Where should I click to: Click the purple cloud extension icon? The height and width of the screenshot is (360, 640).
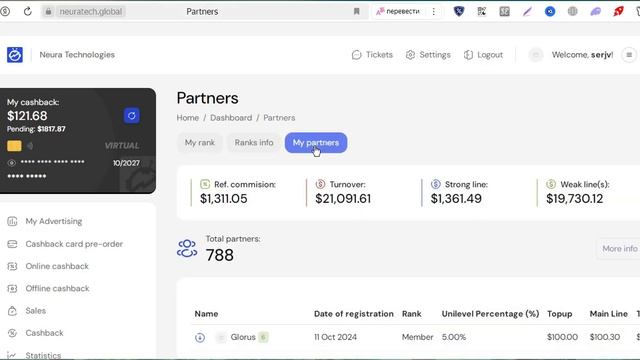pyautogui.click(x=596, y=11)
